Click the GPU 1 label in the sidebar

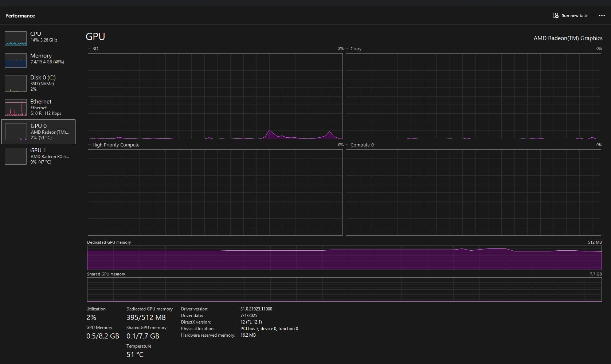coord(38,150)
